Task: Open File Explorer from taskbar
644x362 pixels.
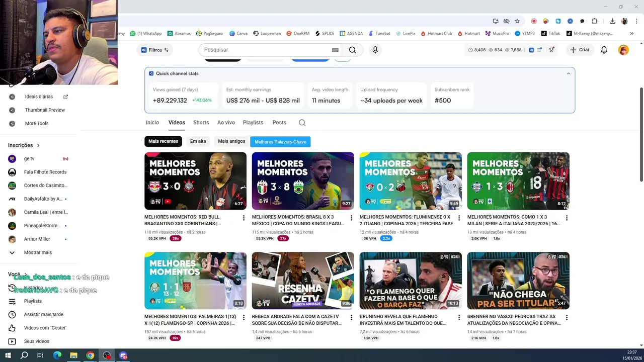Action: [73, 355]
